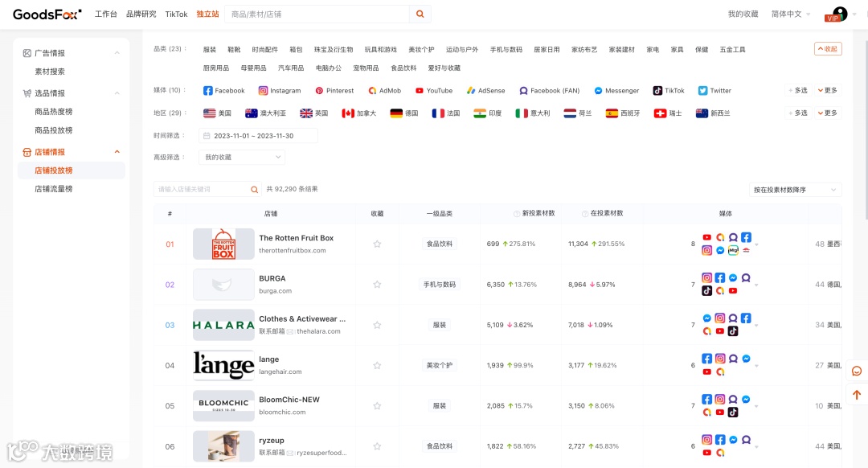The width and height of the screenshot is (868, 468).
Task: Open the VIP user avatar menu
Action: (x=836, y=14)
